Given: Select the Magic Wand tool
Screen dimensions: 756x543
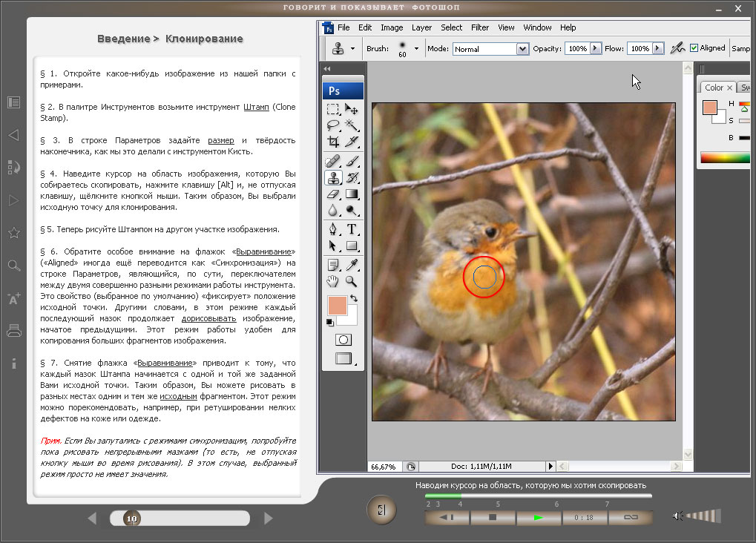Looking at the screenshot, I should coord(352,125).
